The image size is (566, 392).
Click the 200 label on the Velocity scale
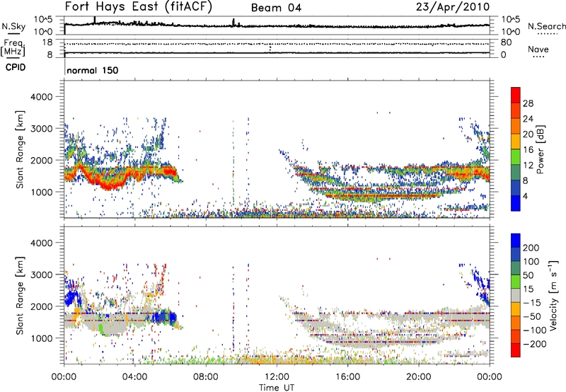pyautogui.click(x=531, y=248)
